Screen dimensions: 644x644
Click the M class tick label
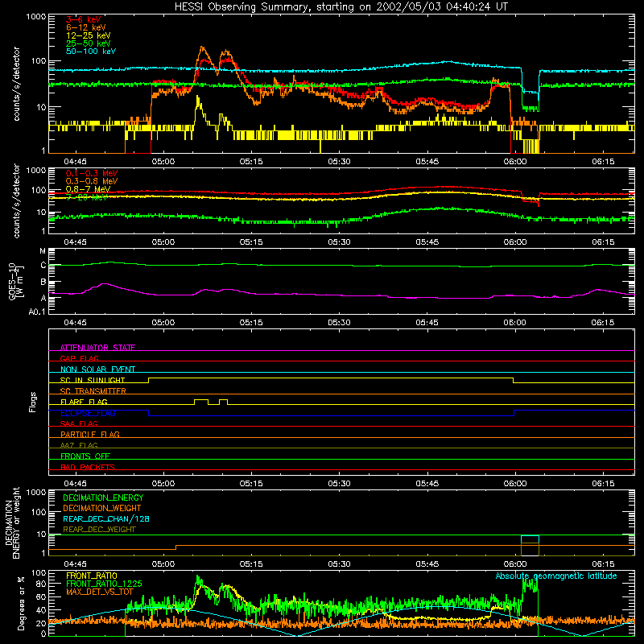pyautogui.click(x=43, y=251)
